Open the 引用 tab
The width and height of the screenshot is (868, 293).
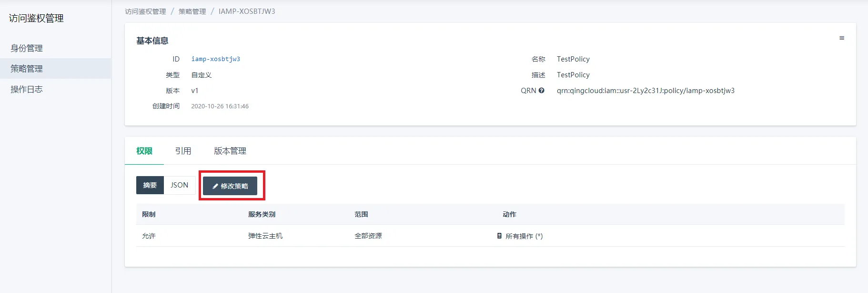click(183, 151)
